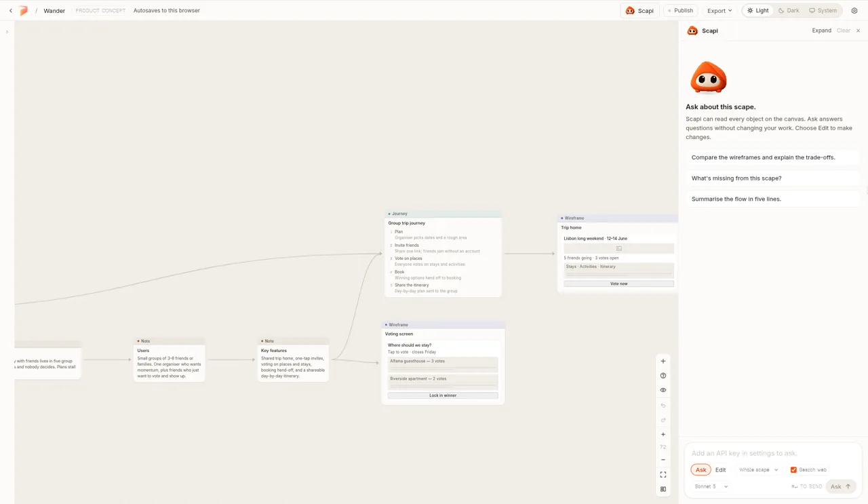The width and height of the screenshot is (868, 504).
Task: Choose 'Compare the wireframes and explain the trade-offs'
Action: pos(772,157)
